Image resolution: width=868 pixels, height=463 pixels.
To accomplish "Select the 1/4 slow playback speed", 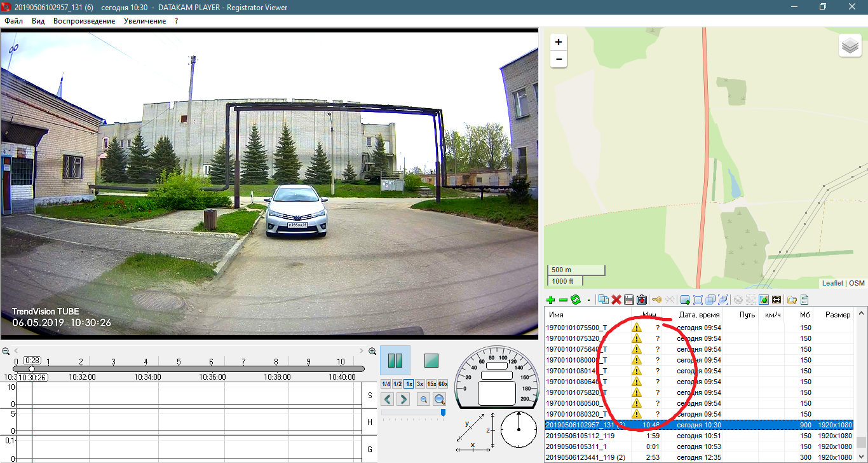I will (x=385, y=384).
